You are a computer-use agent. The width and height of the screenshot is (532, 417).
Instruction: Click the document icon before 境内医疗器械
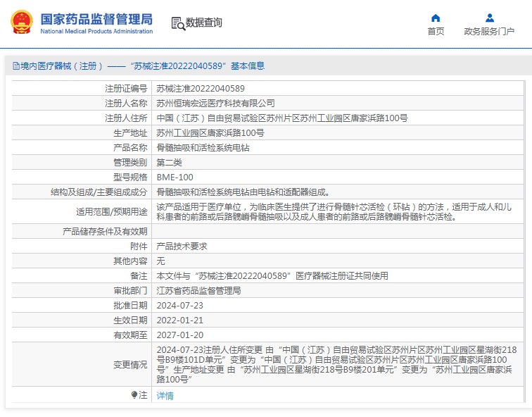point(16,66)
